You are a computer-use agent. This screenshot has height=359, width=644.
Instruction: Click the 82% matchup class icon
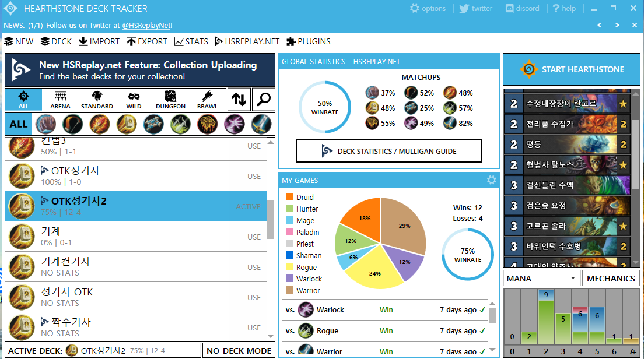[450, 123]
